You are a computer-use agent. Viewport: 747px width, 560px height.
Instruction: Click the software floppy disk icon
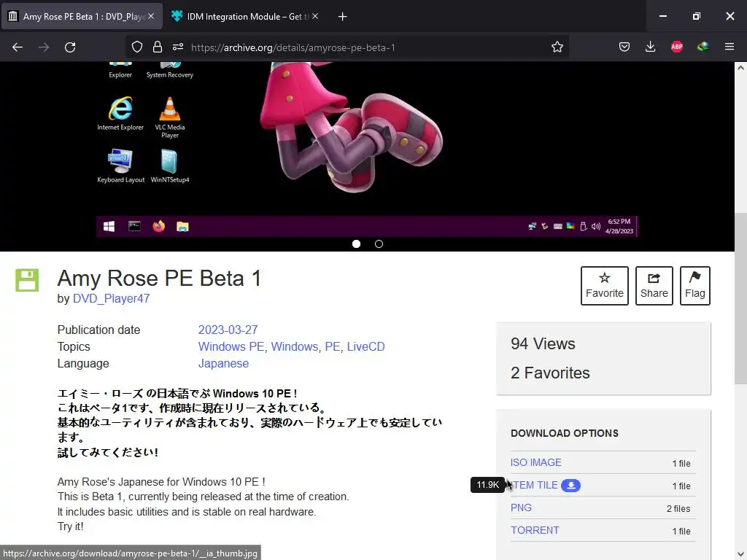(x=27, y=280)
